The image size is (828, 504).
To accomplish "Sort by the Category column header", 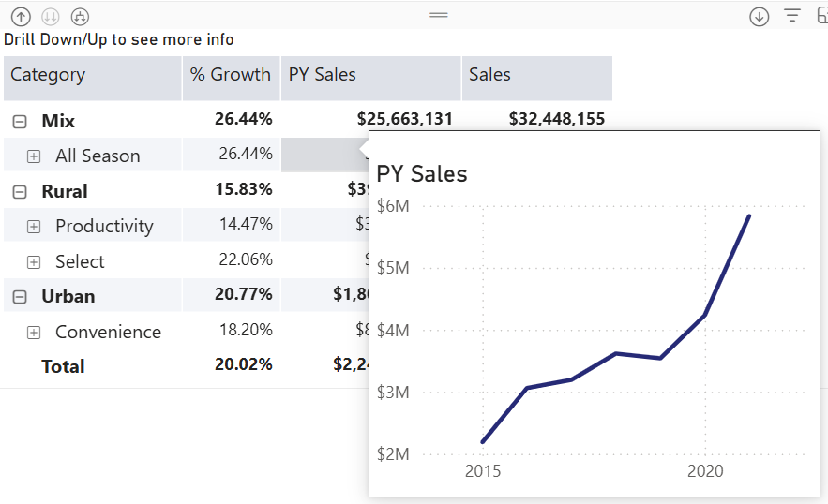I will click(48, 75).
